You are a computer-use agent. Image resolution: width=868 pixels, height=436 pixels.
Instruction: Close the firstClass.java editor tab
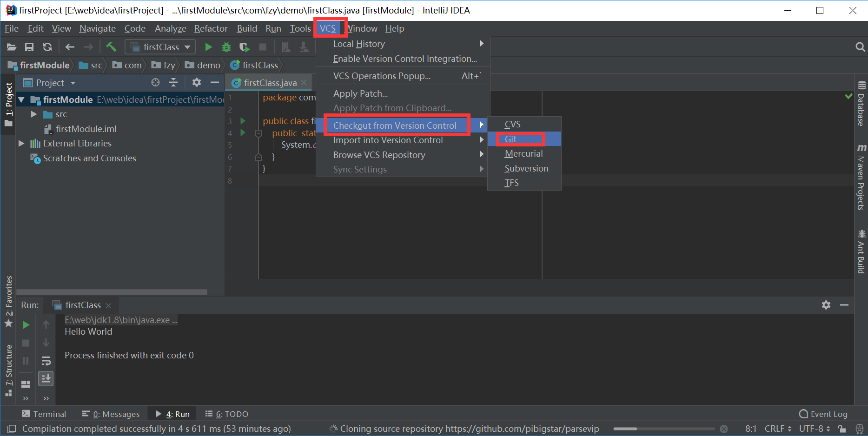tap(304, 82)
